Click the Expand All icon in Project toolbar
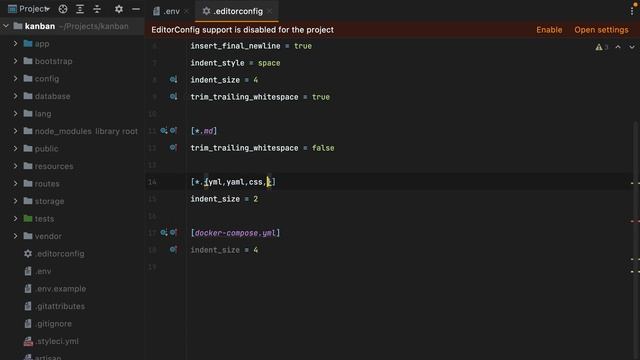This screenshot has height=360, width=640. 80,9
